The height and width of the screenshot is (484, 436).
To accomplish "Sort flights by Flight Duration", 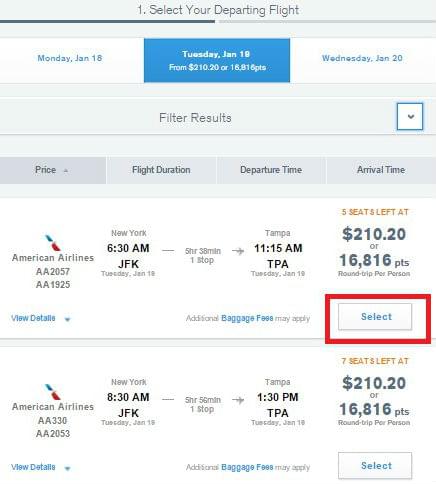I will pyautogui.click(x=161, y=170).
